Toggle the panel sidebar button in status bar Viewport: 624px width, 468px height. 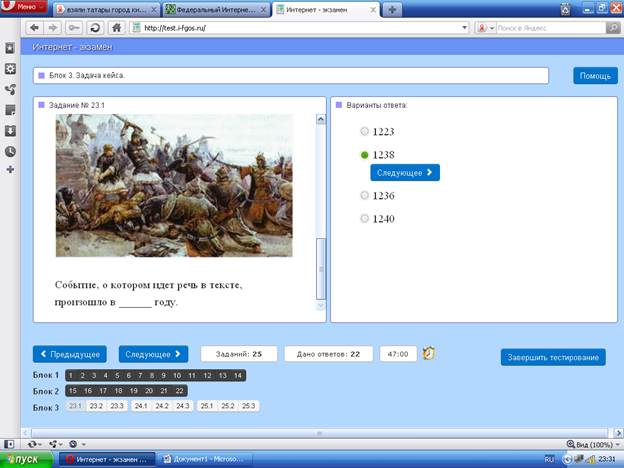(x=9, y=444)
